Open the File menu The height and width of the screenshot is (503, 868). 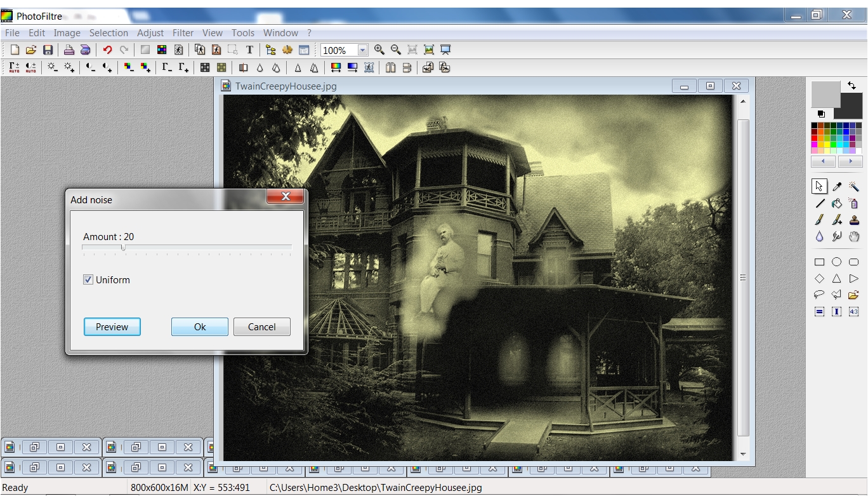tap(12, 33)
